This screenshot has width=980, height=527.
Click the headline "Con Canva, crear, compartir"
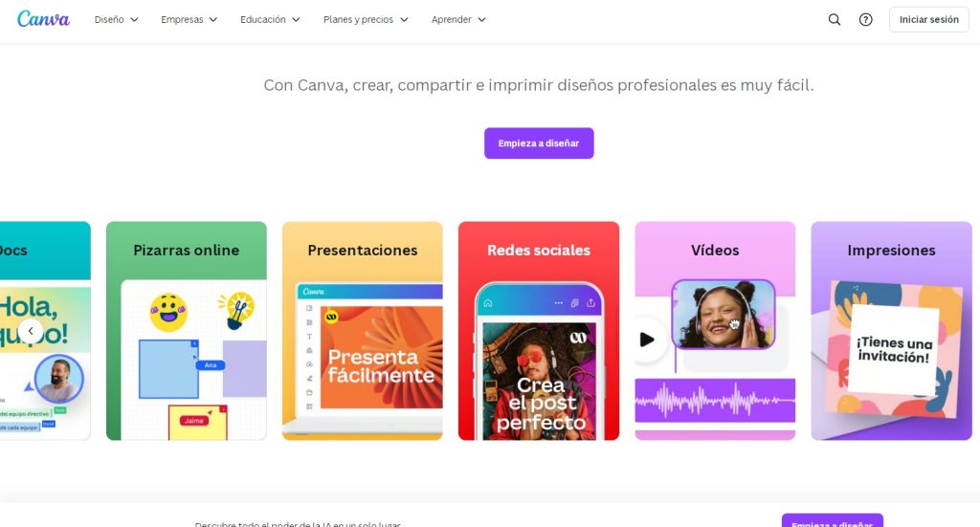pos(539,85)
